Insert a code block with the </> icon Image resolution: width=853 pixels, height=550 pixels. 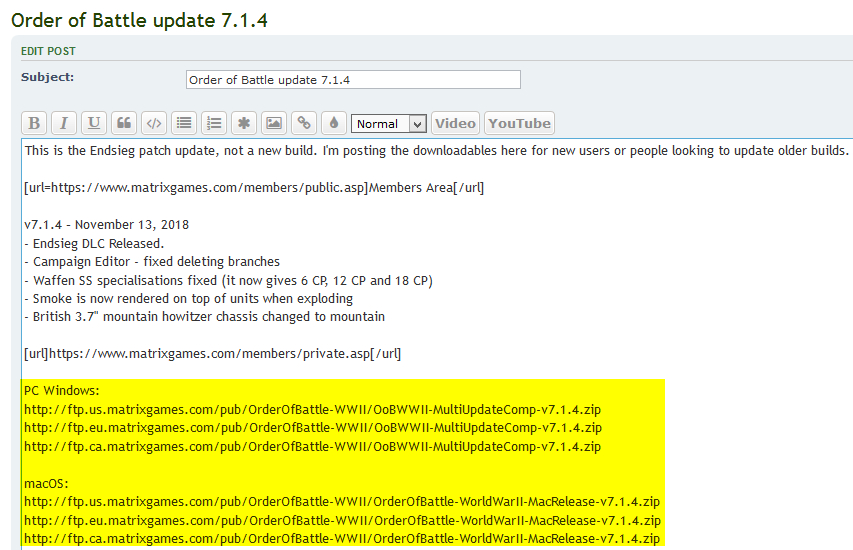154,123
